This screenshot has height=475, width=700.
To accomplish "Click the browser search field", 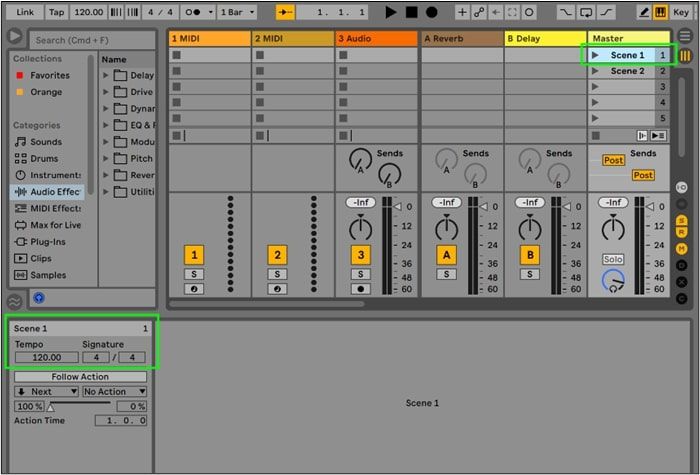I will pyautogui.click(x=92, y=40).
